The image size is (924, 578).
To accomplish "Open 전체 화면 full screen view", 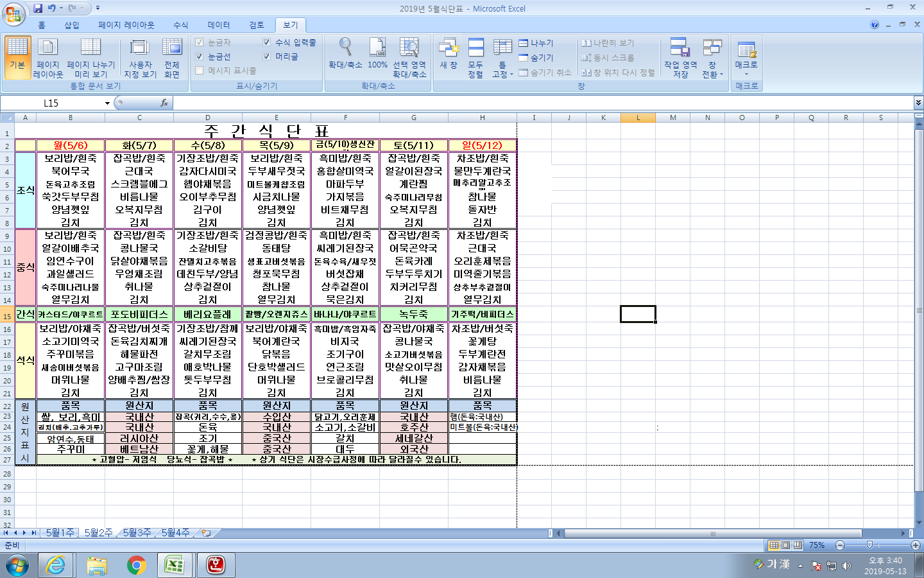I will pyautogui.click(x=171, y=58).
